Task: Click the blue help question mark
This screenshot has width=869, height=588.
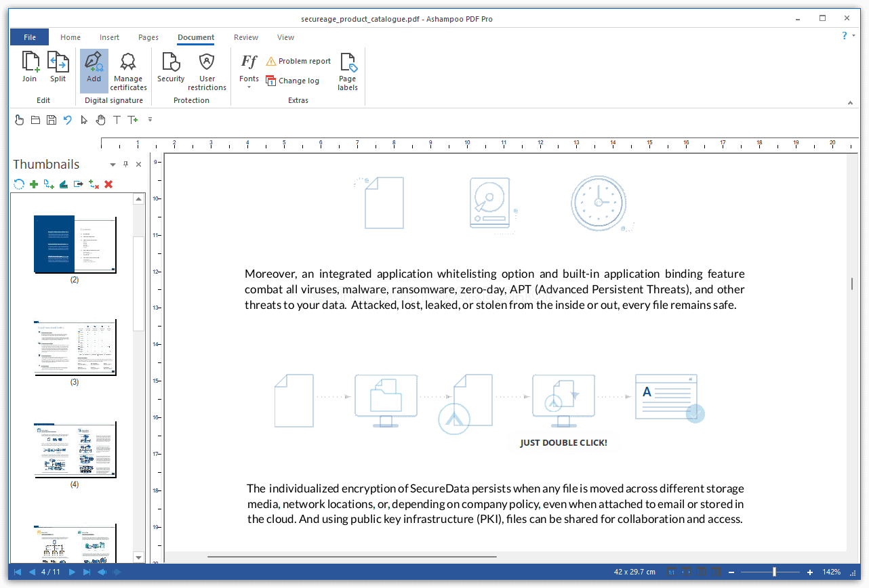Action: tap(845, 35)
